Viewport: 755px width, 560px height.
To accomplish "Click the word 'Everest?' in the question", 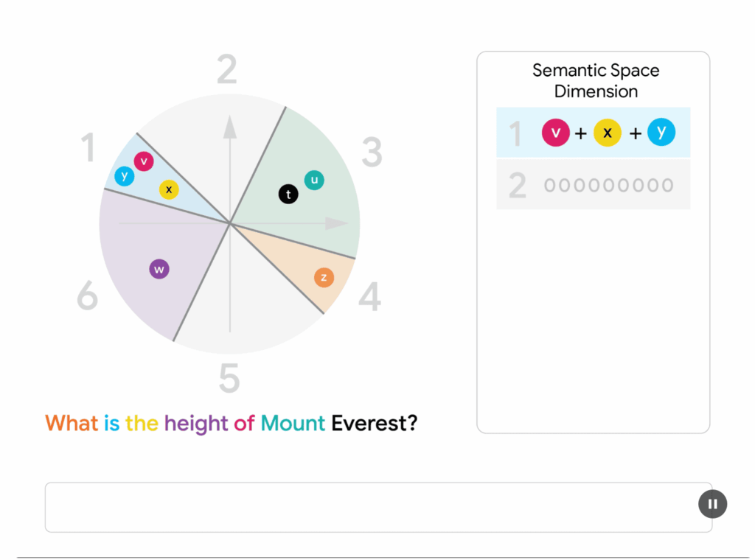I will point(374,424).
